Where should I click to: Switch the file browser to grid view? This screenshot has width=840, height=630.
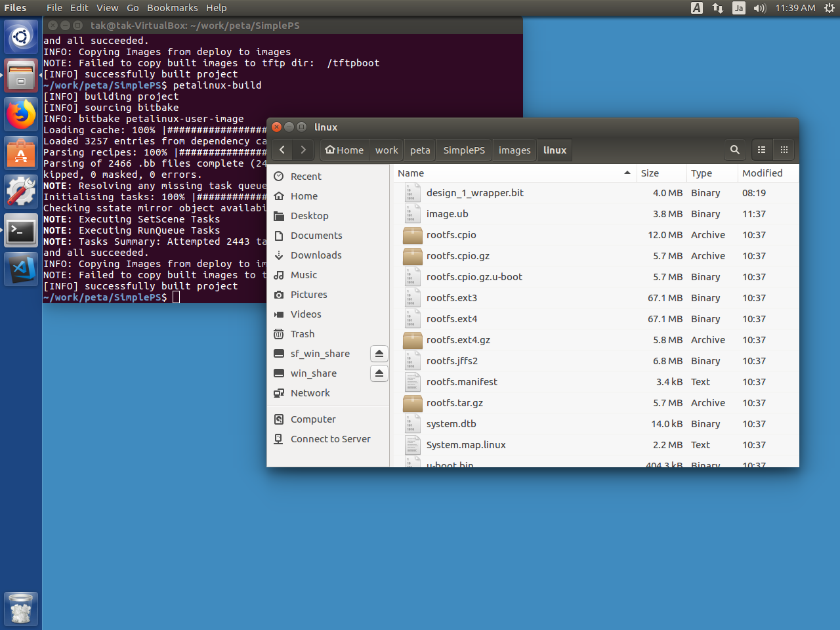[784, 150]
